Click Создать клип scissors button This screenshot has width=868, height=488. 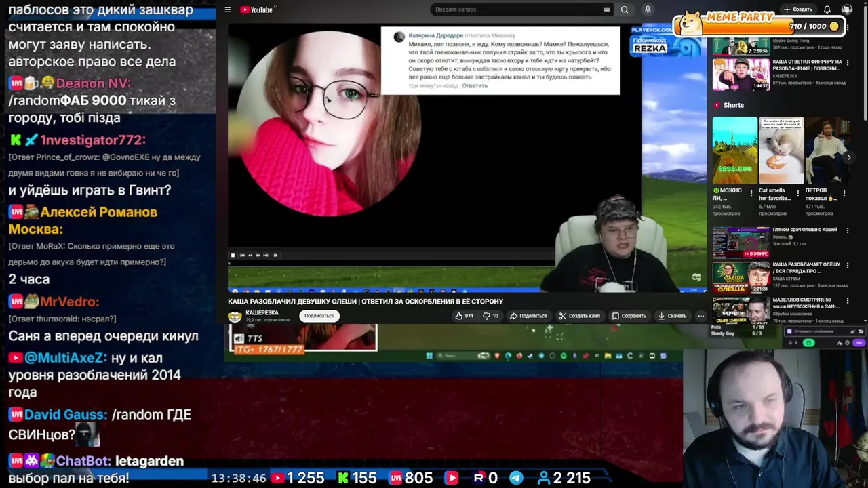pyautogui.click(x=580, y=316)
